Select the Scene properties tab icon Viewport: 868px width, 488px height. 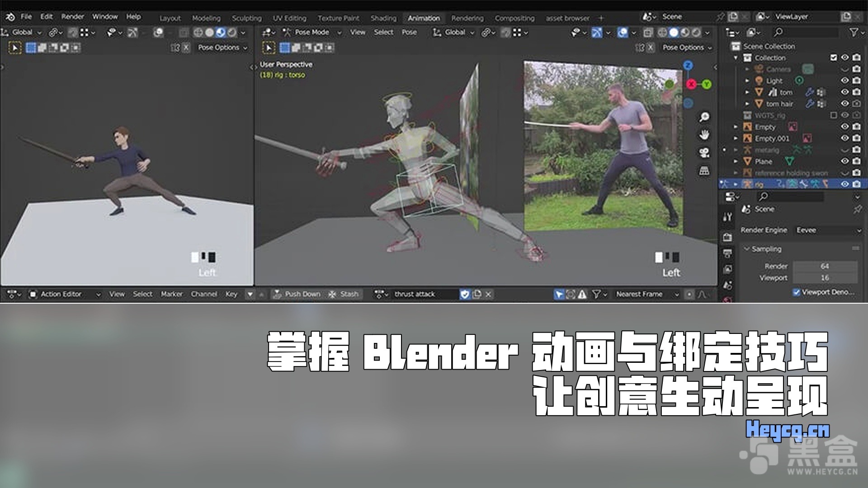[727, 285]
